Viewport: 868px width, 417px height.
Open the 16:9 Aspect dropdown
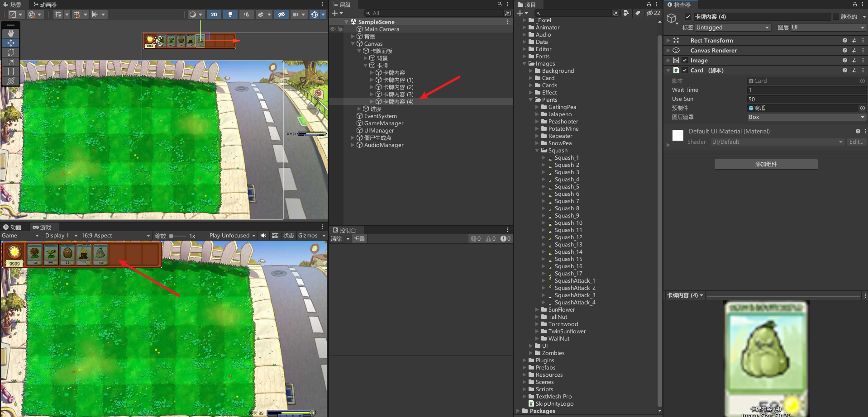tap(115, 236)
